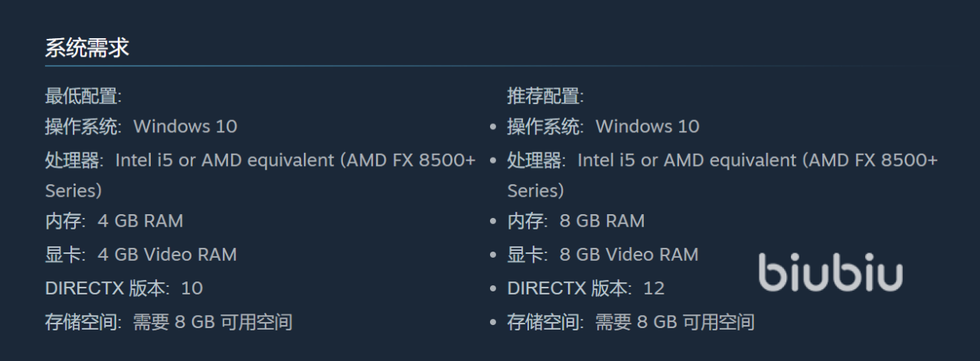Click the recommended 处理器 Intel i5 text
The image size is (980, 361).
pos(723,175)
